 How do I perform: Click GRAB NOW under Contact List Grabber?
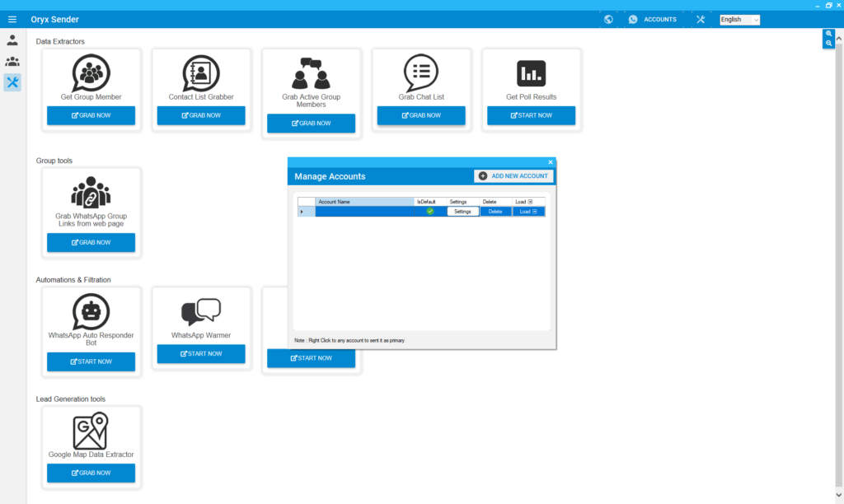201,115
